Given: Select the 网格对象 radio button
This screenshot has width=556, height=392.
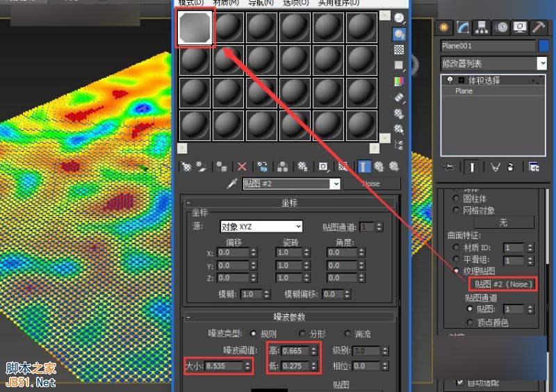Looking at the screenshot, I should coord(457,210).
